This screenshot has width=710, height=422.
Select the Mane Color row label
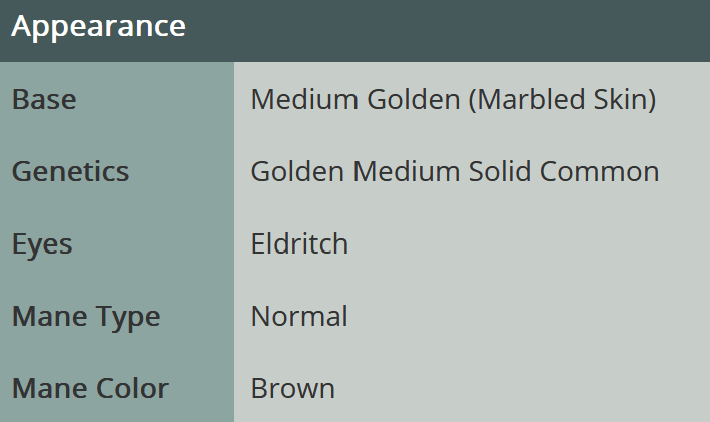click(90, 388)
